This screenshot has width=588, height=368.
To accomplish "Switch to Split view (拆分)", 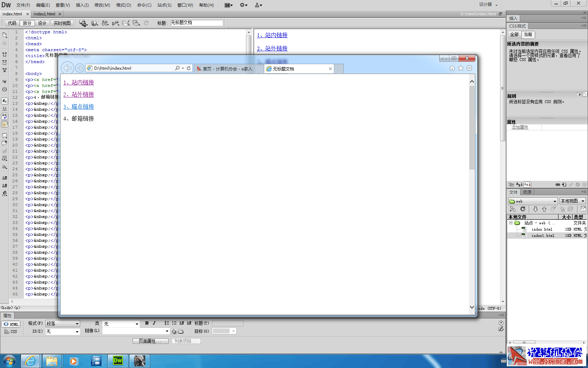I will [27, 23].
